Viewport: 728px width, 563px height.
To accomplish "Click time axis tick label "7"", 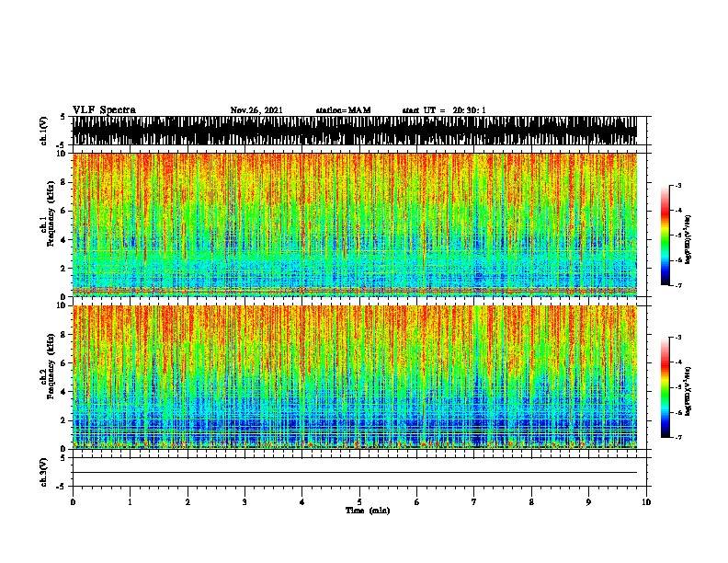I will (x=474, y=501).
